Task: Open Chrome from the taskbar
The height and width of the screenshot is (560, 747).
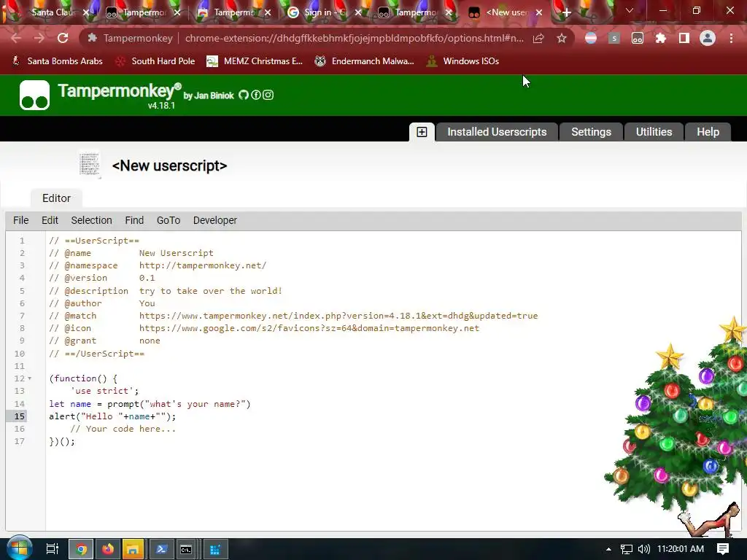Action: pyautogui.click(x=81, y=549)
